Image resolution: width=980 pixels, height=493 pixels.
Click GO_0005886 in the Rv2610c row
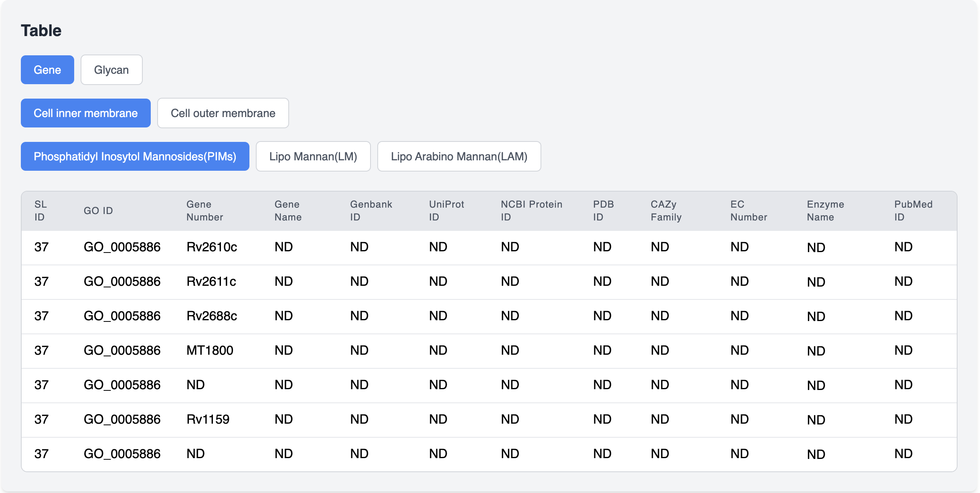point(122,247)
